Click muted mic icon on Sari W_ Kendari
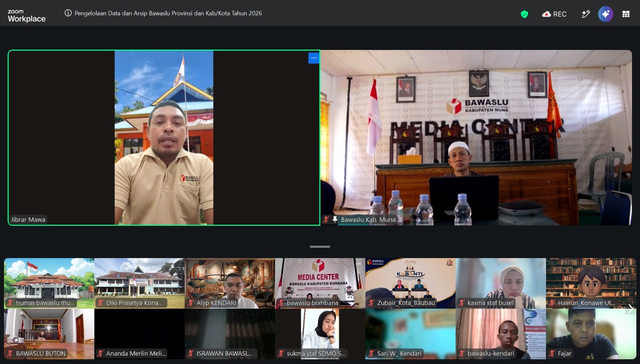The height and width of the screenshot is (364, 640). coord(372,353)
